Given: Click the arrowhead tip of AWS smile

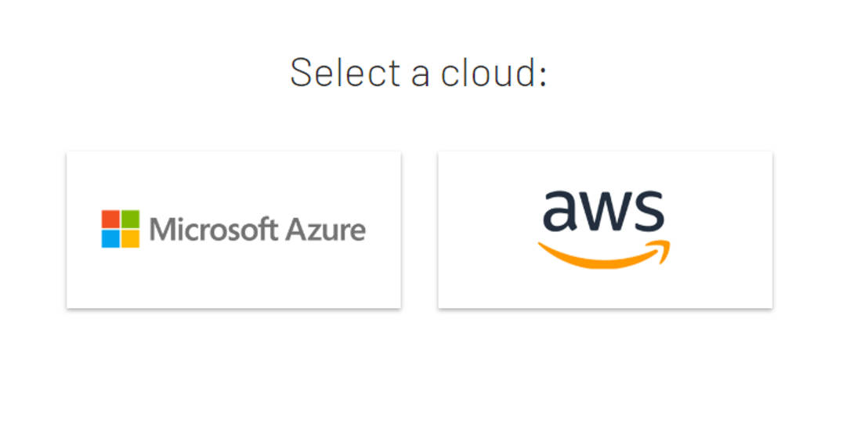Looking at the screenshot, I should tap(663, 248).
